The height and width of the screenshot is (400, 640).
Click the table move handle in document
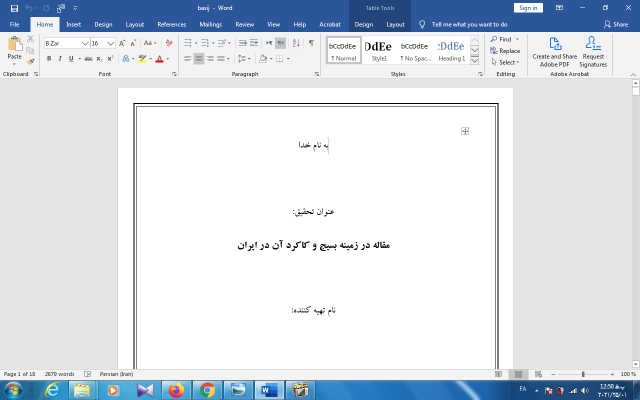pos(466,131)
